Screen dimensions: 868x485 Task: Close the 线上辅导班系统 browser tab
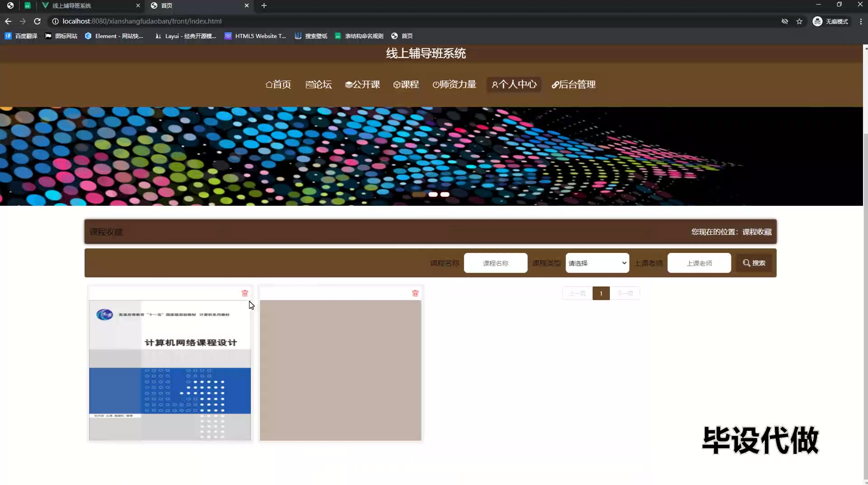point(138,5)
